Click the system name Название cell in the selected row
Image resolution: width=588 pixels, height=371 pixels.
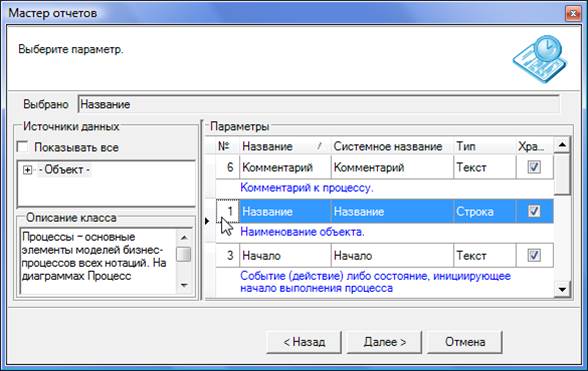392,212
